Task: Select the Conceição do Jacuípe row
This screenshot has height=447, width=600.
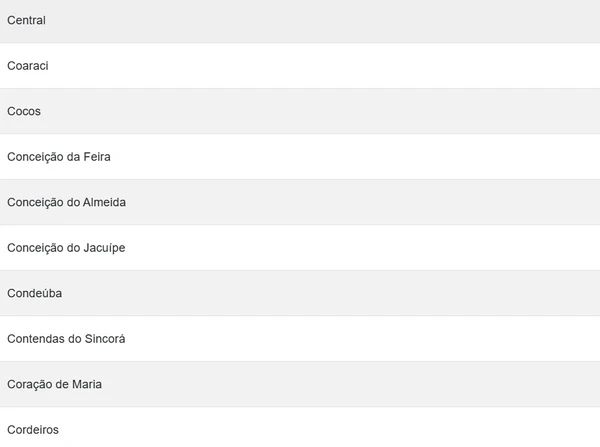Action: tap(300, 248)
